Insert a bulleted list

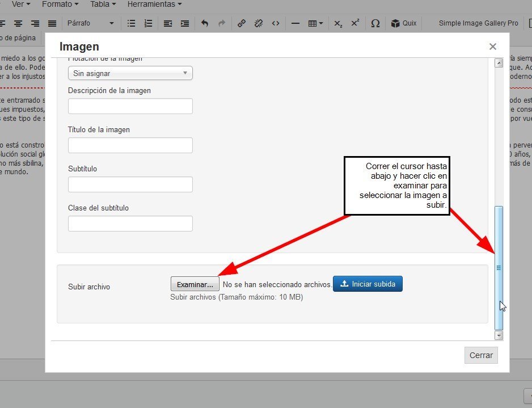132,23
